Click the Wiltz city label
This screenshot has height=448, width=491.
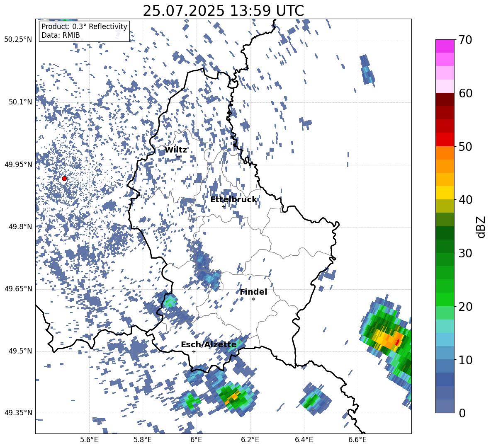click(x=176, y=150)
